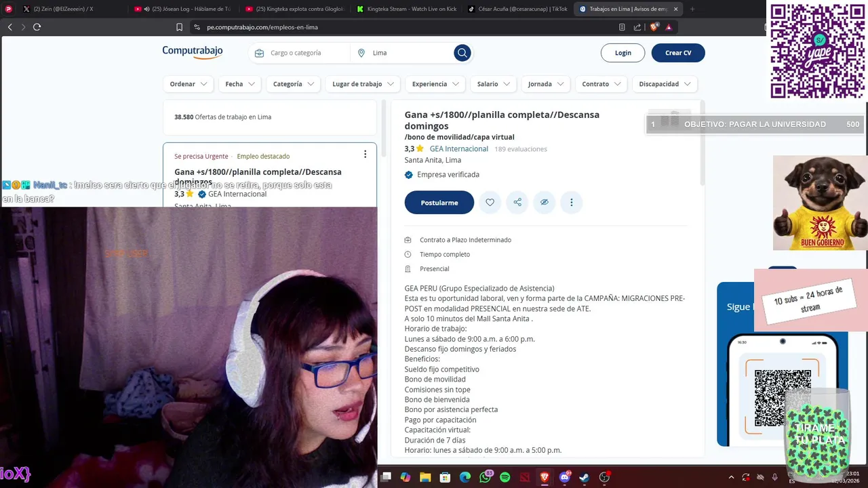This screenshot has width=868, height=488.
Task: Switch to Kingteka explota contra Gloglo tab
Action: tap(294, 9)
